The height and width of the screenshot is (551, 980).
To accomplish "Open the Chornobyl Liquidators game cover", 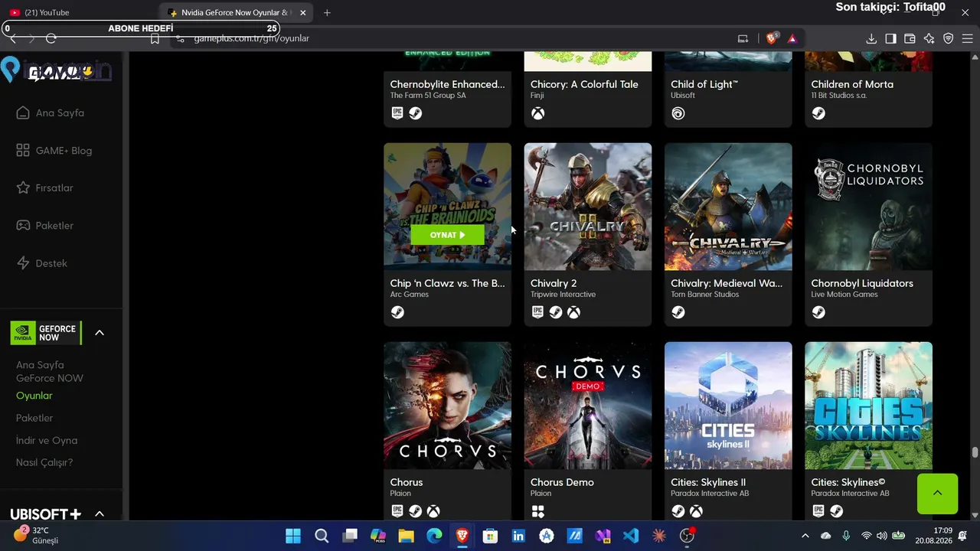I will click(x=868, y=207).
